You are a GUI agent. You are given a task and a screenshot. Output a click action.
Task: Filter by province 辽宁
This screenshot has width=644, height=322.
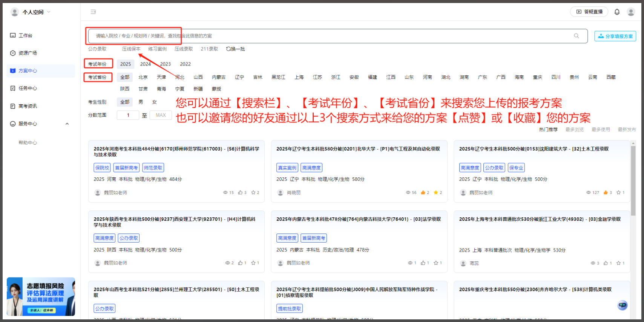[239, 77]
